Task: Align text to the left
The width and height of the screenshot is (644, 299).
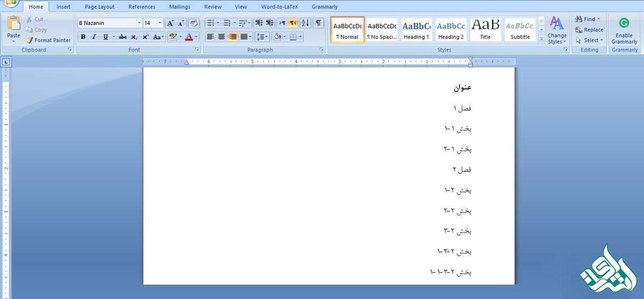Action: (x=210, y=37)
